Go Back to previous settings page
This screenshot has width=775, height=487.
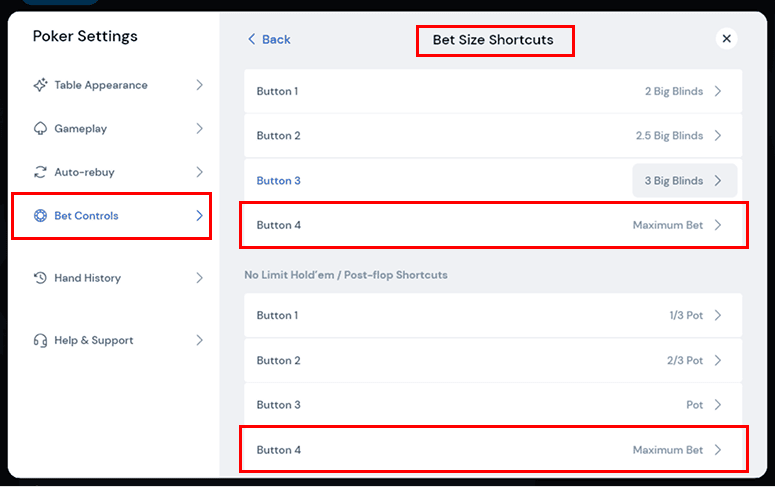pos(269,40)
